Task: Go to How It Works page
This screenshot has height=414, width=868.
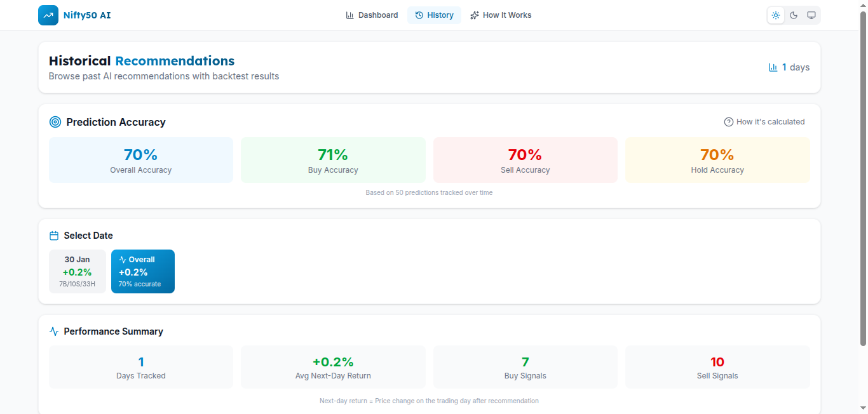Action: pyautogui.click(x=501, y=15)
